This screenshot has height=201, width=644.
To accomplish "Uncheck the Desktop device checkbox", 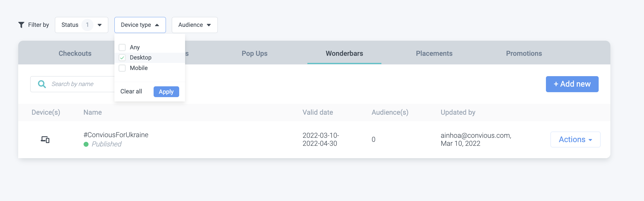I will click(122, 58).
